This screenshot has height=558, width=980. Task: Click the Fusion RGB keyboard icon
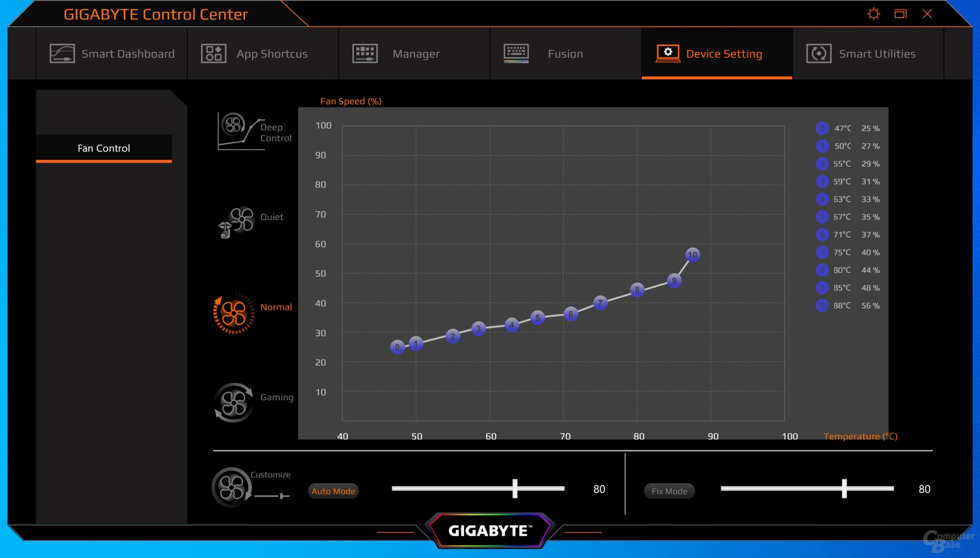coord(516,54)
